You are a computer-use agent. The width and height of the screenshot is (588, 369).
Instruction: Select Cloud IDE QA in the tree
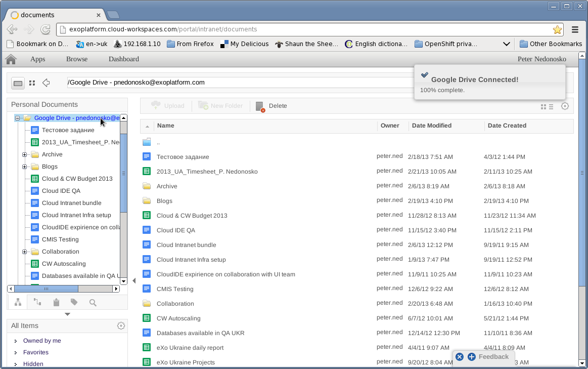[x=61, y=191]
